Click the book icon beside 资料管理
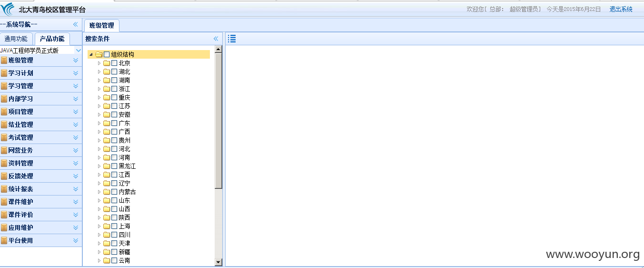This screenshot has width=644, height=268. [4, 163]
